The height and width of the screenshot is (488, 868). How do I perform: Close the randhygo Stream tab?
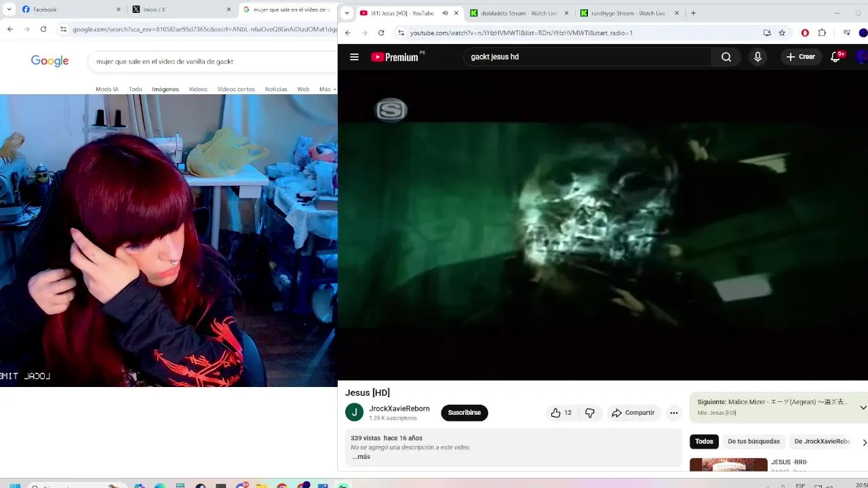coord(676,13)
